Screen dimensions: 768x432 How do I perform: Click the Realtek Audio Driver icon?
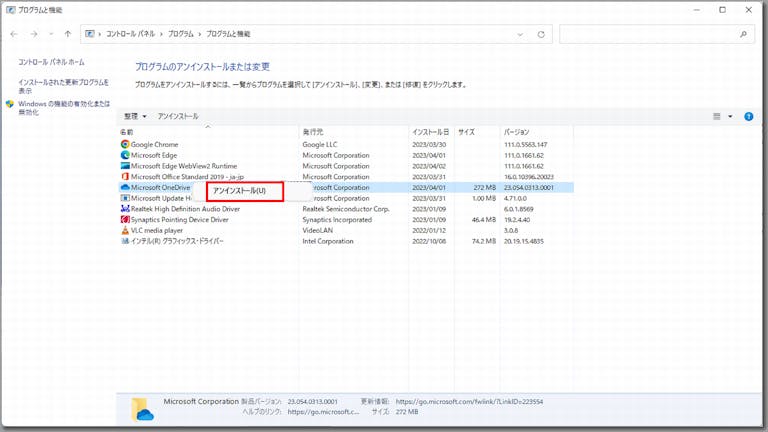tap(125, 209)
